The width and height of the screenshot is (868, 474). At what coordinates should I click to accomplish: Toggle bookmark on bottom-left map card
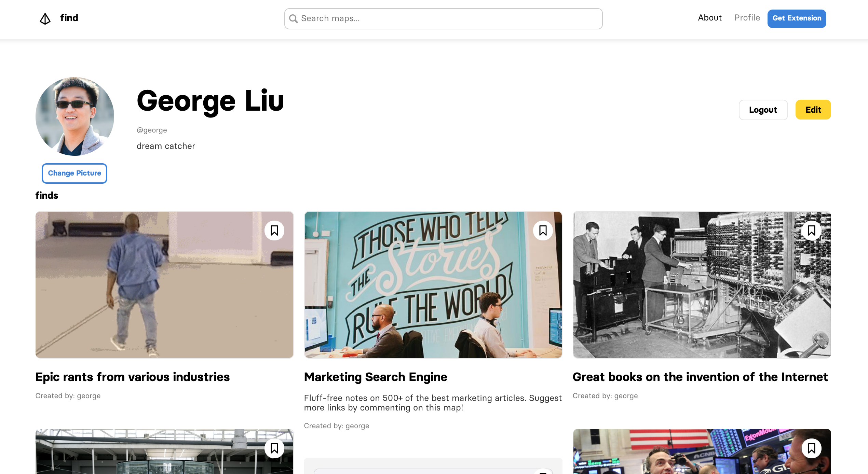point(274,448)
